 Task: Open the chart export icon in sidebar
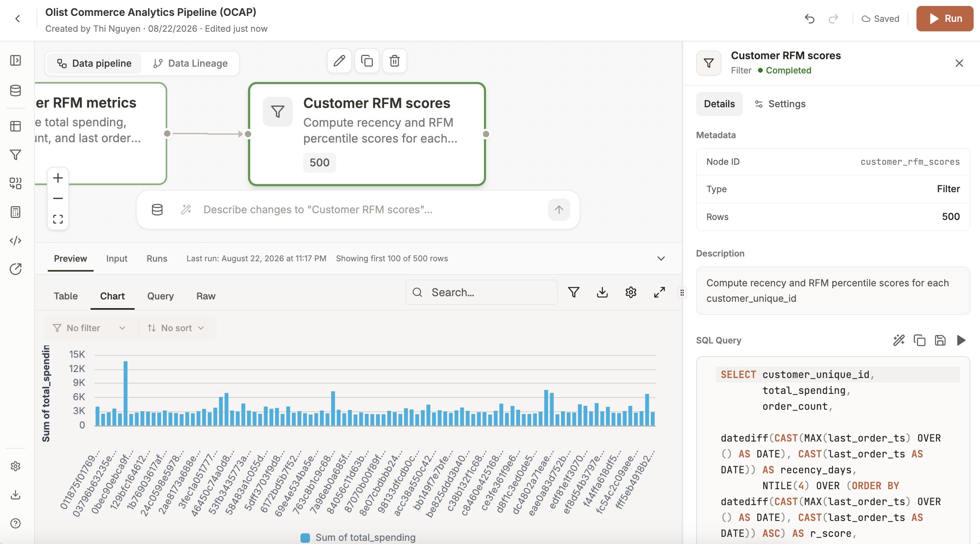pyautogui.click(x=15, y=269)
